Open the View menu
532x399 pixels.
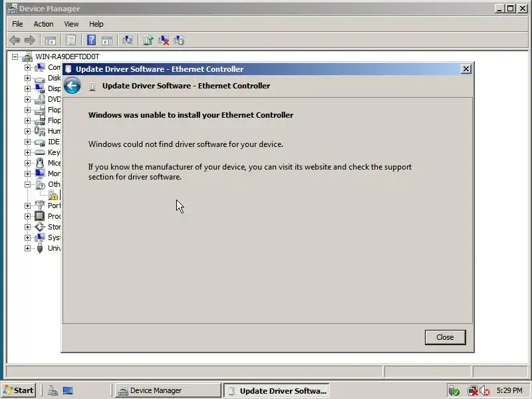click(71, 24)
